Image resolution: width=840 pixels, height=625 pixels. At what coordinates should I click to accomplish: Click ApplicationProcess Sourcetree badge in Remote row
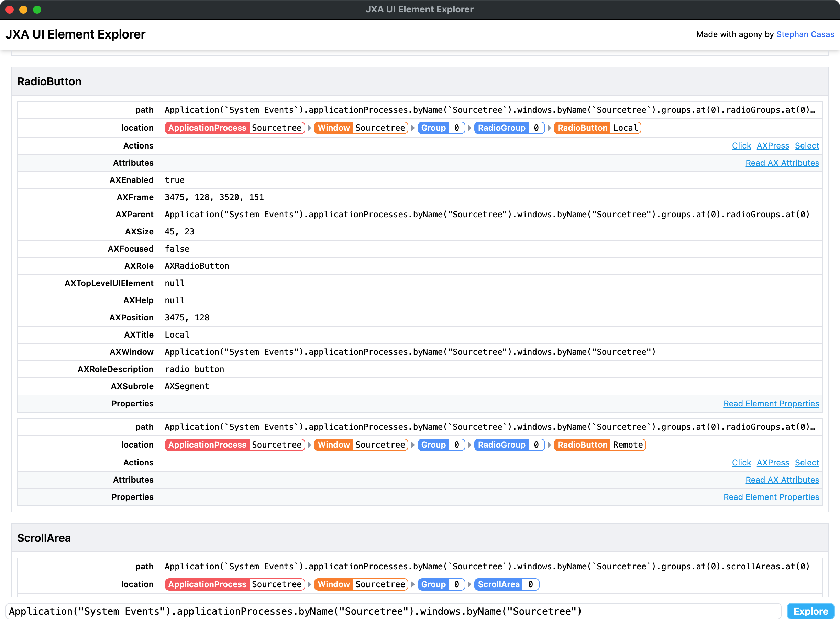234,445
